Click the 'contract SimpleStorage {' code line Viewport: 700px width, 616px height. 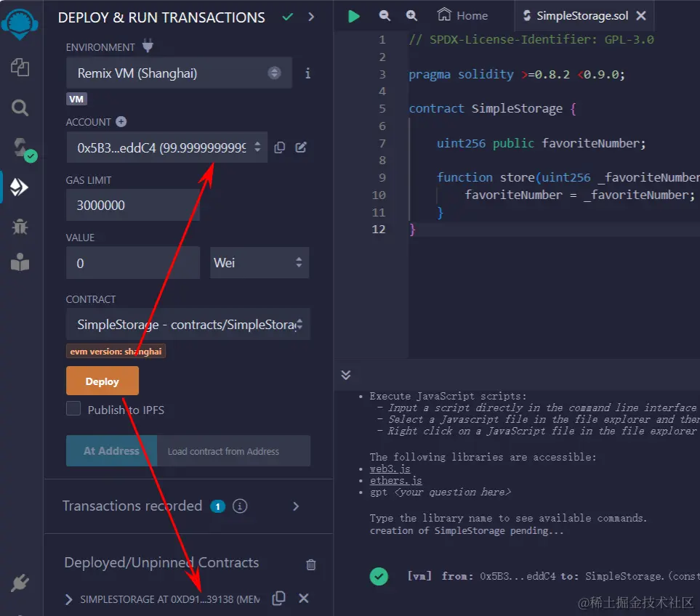[x=492, y=108]
